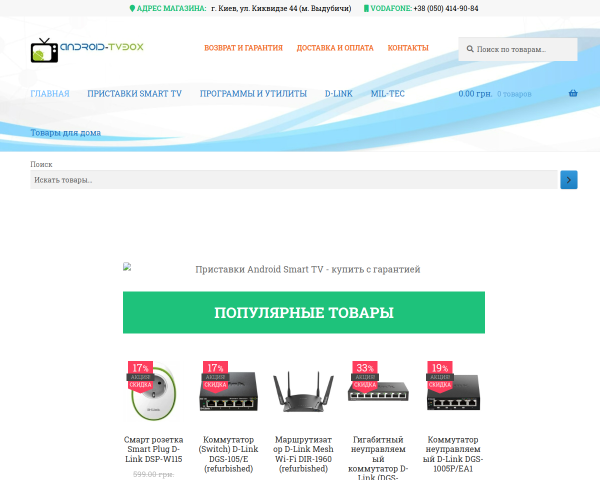Click the Vodafone label

[391, 8]
